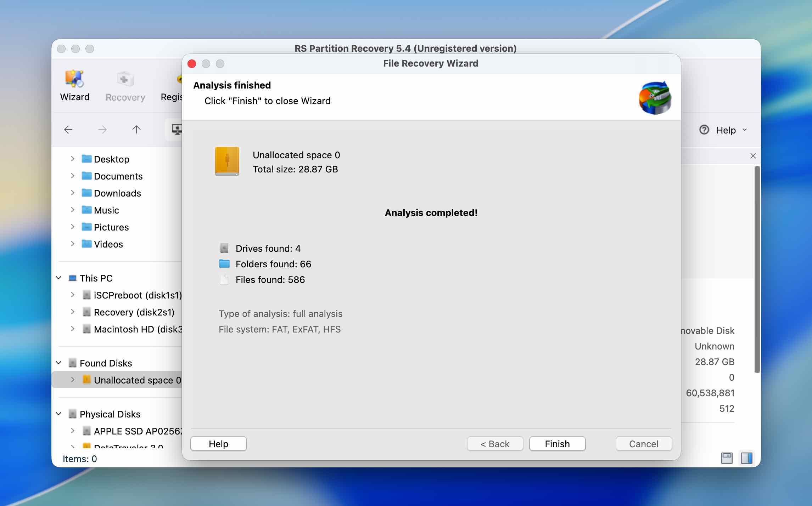The width and height of the screenshot is (812, 506).
Task: Select Unallocated space 0 in sidebar
Action: click(x=138, y=380)
